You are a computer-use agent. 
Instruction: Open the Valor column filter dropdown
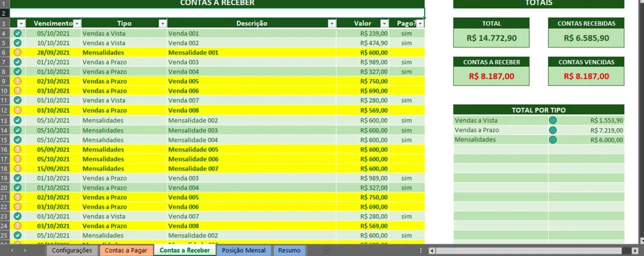(384, 24)
